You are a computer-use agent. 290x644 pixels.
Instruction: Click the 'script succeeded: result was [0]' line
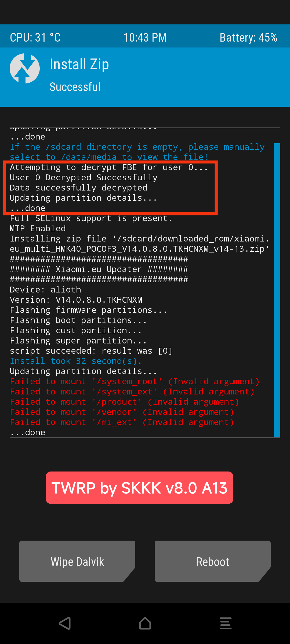91,351
